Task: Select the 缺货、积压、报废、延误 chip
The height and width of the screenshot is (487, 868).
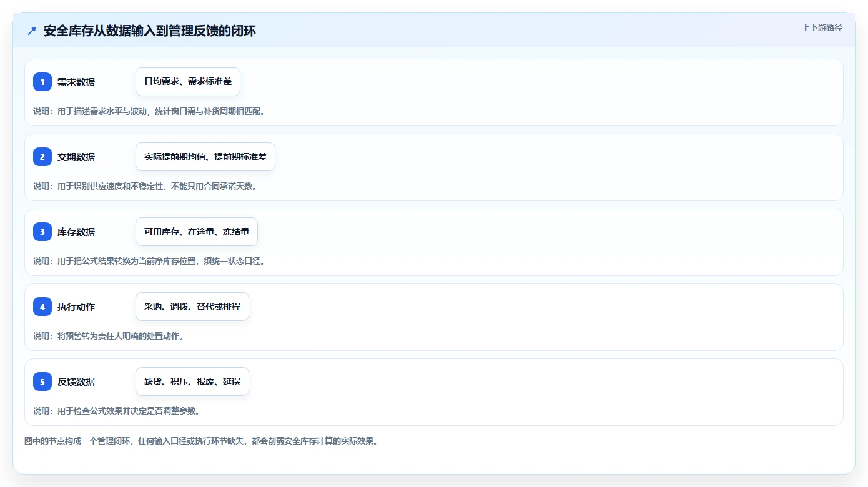Action: (192, 381)
